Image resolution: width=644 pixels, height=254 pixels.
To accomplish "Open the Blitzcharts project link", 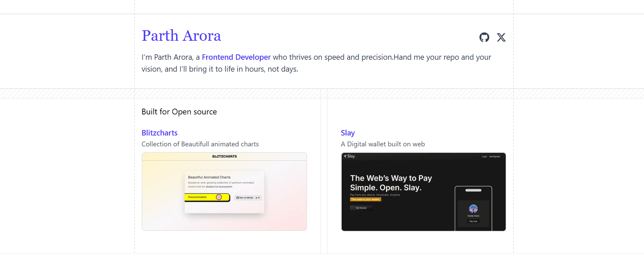I will coord(159,133).
